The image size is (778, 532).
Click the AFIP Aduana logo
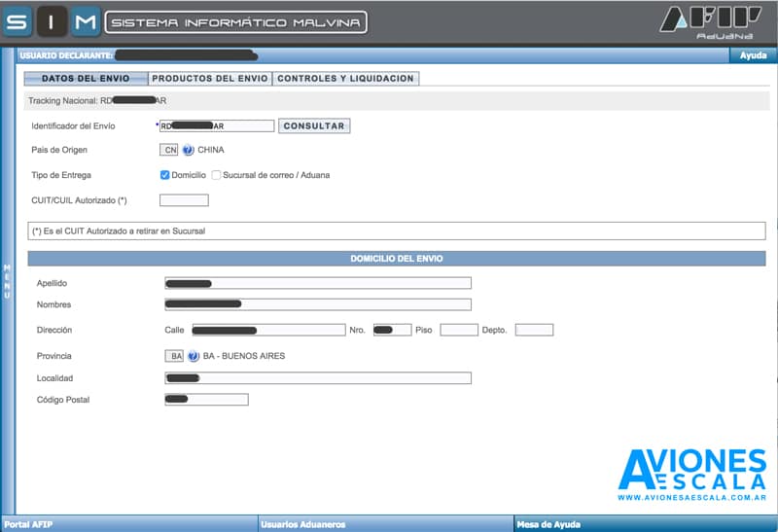click(711, 22)
